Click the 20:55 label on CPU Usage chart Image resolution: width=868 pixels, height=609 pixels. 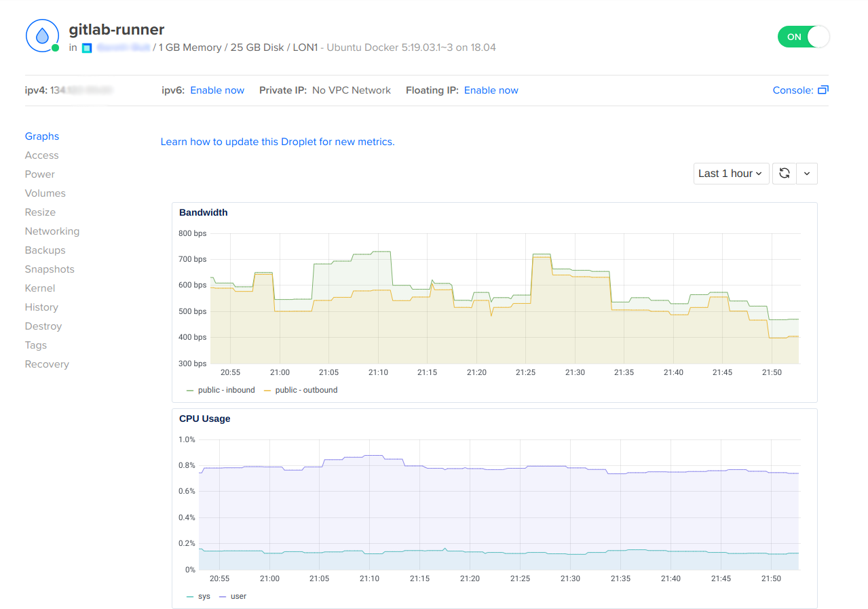click(x=219, y=578)
